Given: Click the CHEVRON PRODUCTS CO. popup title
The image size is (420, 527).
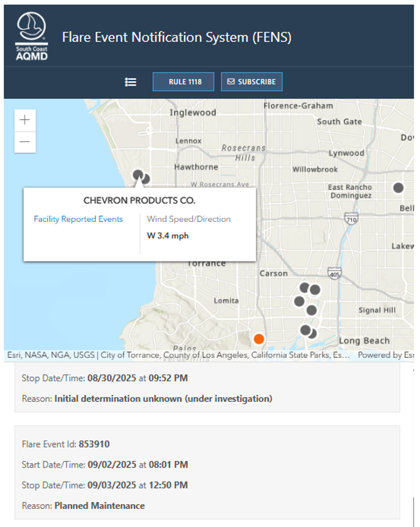Looking at the screenshot, I should point(139,200).
